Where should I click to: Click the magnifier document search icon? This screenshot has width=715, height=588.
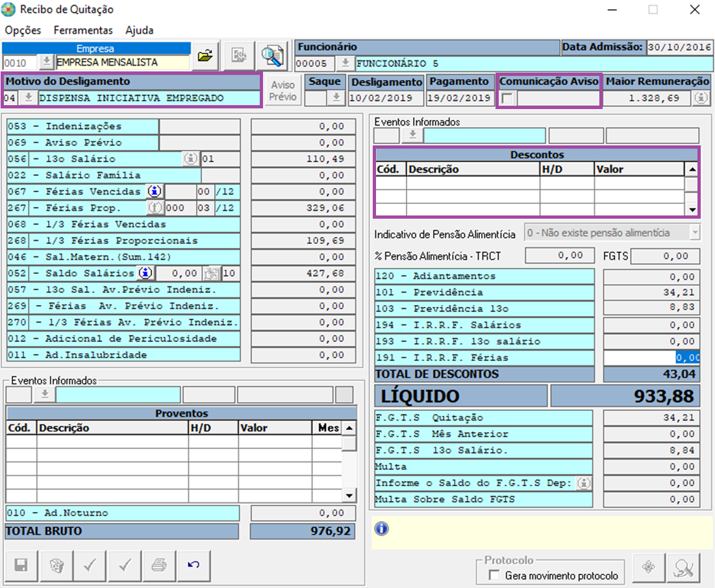pyautogui.click(x=271, y=56)
